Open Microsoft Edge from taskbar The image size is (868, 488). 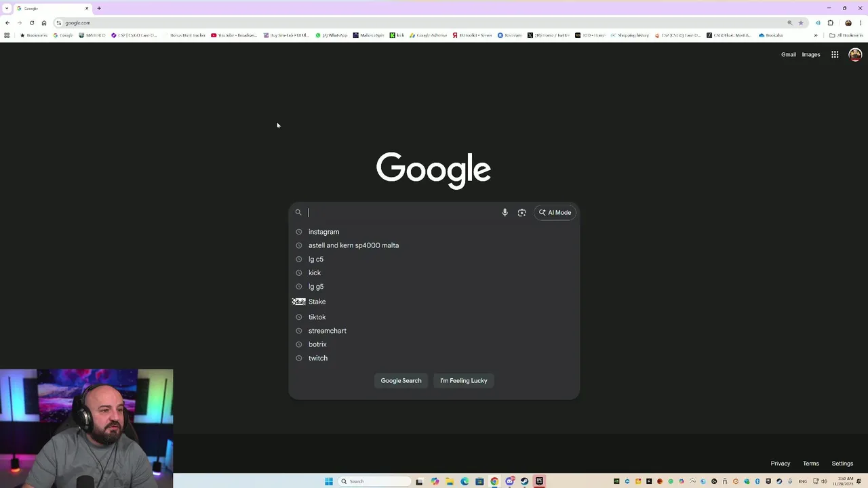(x=465, y=481)
